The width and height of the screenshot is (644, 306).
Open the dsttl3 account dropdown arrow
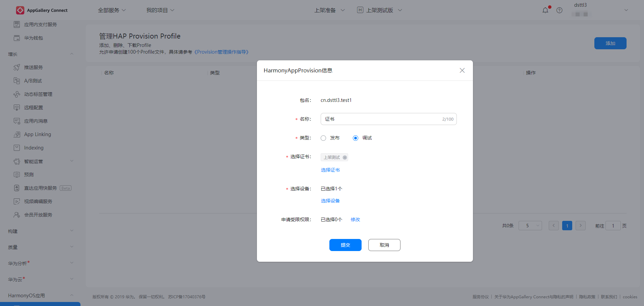pyautogui.click(x=626, y=10)
